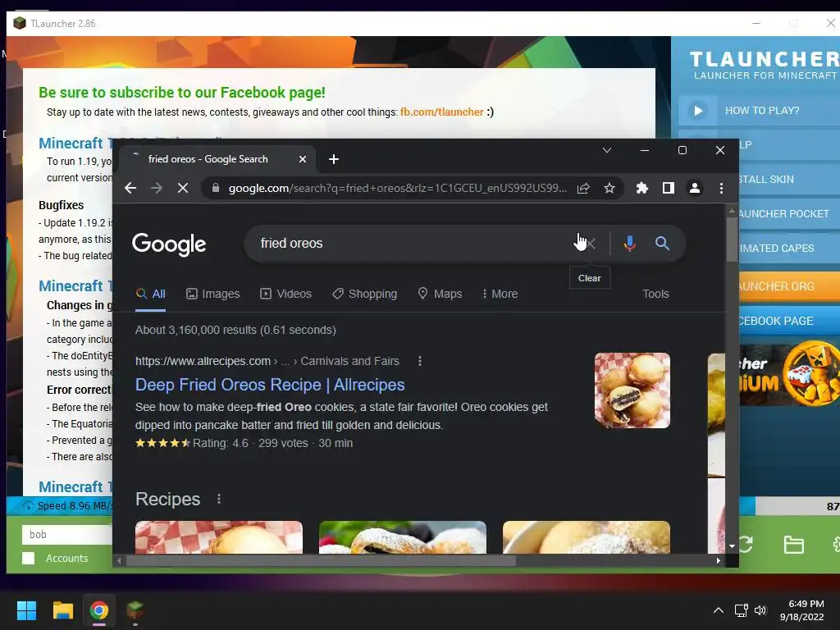This screenshot has height=630, width=840.
Task: Switch to Maps results
Action: tap(440, 294)
